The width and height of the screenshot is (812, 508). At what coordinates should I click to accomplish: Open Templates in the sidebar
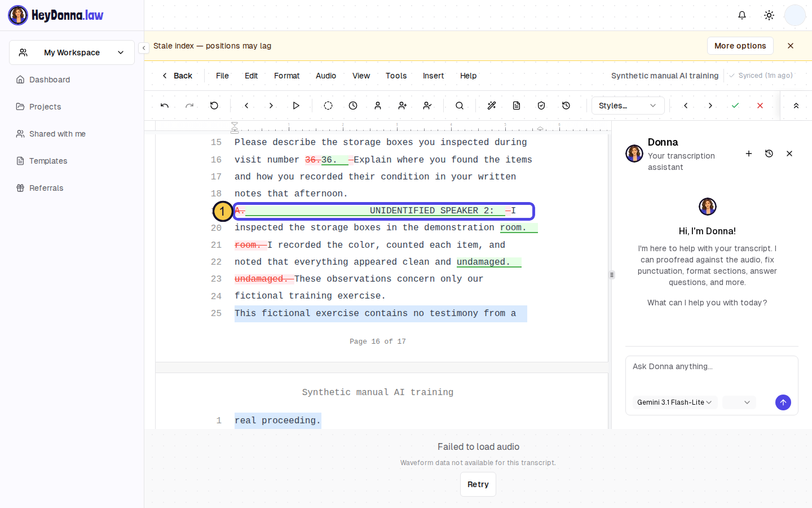(x=48, y=161)
